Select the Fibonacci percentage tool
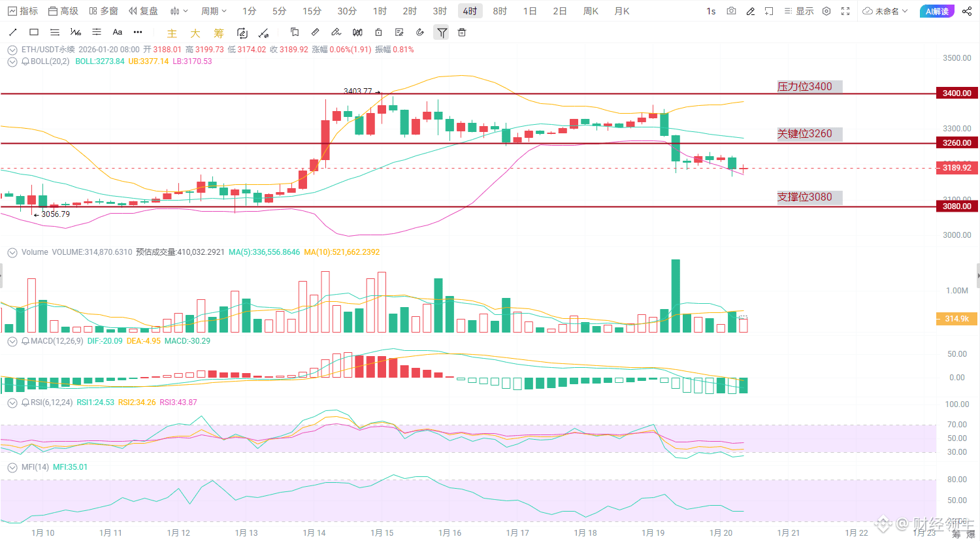This screenshot has height=541, width=980. [x=76, y=32]
